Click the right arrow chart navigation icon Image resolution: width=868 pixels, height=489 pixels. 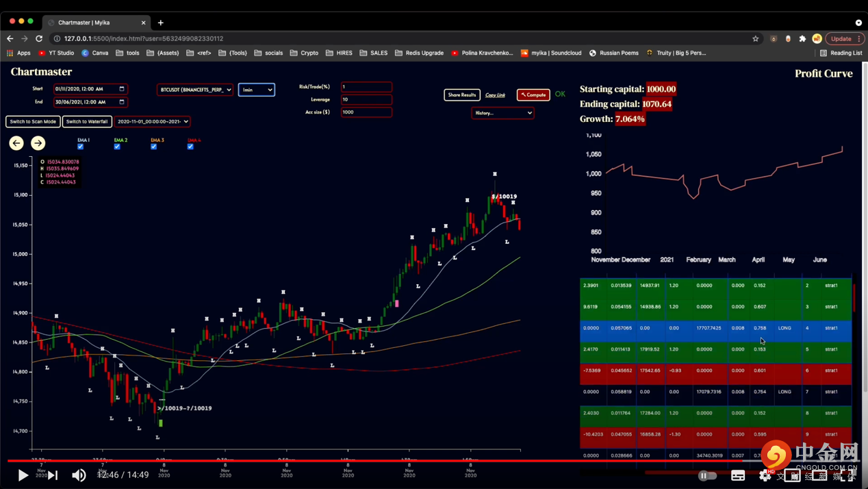[x=38, y=143]
